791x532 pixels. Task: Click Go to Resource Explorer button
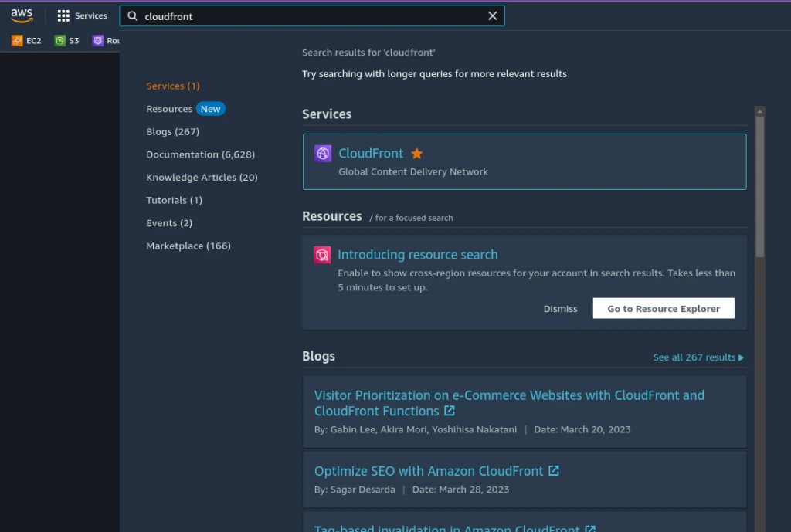click(x=664, y=308)
